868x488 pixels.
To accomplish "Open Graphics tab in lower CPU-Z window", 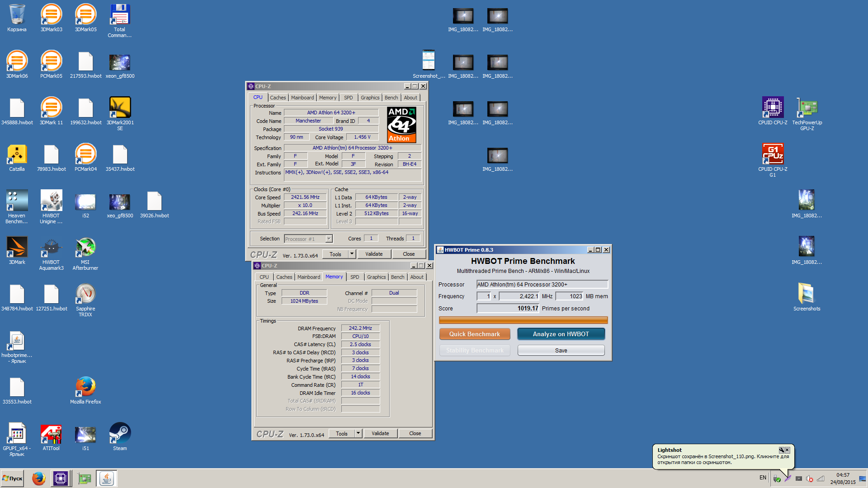I will pyautogui.click(x=376, y=277).
